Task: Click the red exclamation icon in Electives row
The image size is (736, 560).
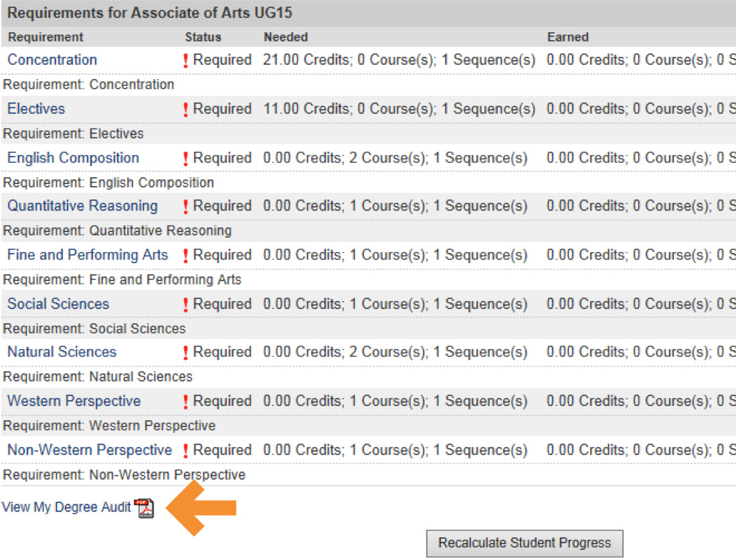Action: (186, 110)
